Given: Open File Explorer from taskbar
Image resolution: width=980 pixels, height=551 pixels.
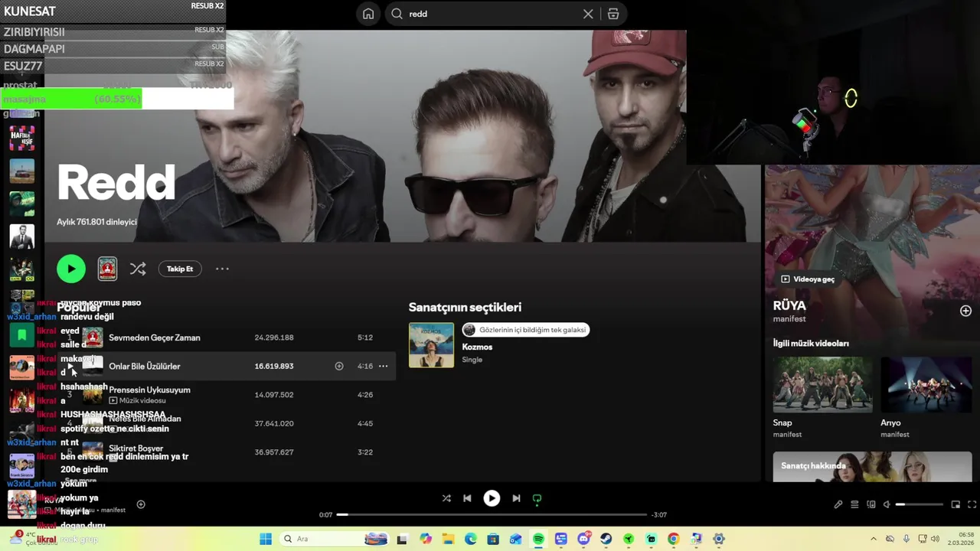Looking at the screenshot, I should [x=448, y=539].
